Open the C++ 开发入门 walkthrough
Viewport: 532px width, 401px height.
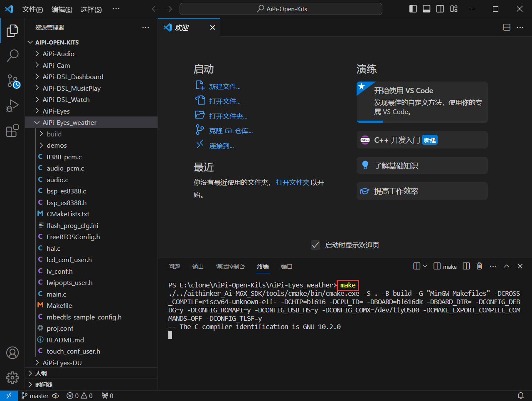(422, 140)
